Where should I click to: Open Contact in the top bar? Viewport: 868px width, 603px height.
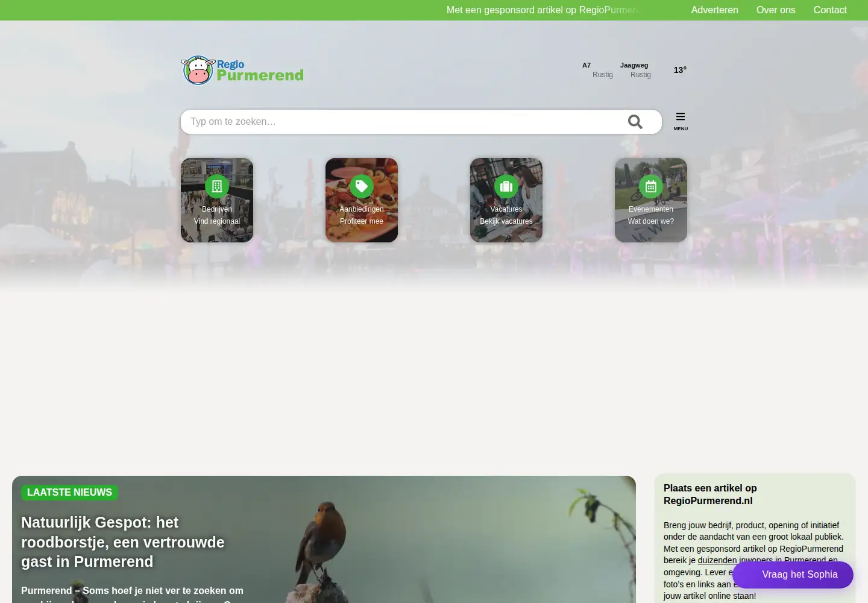[x=830, y=10]
